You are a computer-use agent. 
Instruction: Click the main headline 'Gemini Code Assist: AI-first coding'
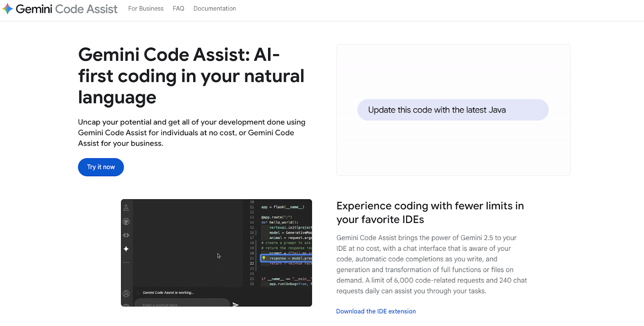coord(191,76)
